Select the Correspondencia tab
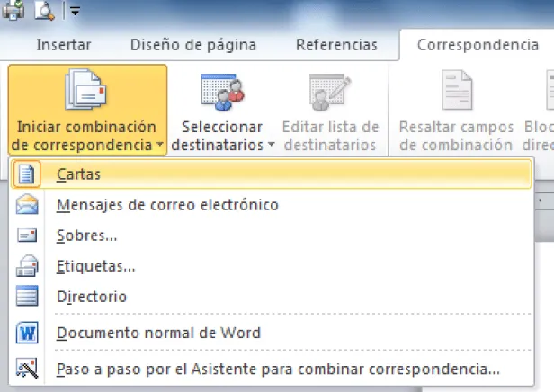The width and height of the screenshot is (554, 392). click(478, 45)
